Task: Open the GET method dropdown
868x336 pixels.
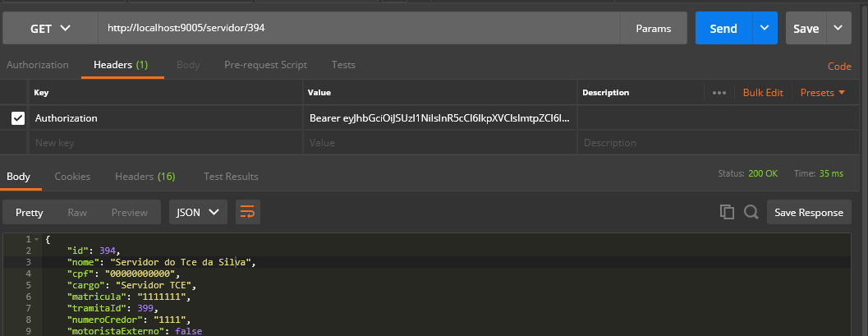Action: [x=50, y=28]
